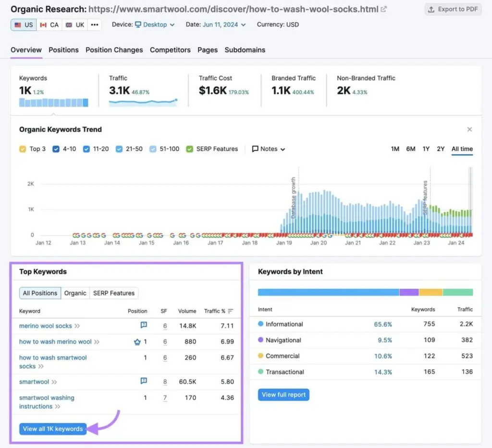
Task: Click the featured snippet icon for smartwool
Action: click(143, 381)
